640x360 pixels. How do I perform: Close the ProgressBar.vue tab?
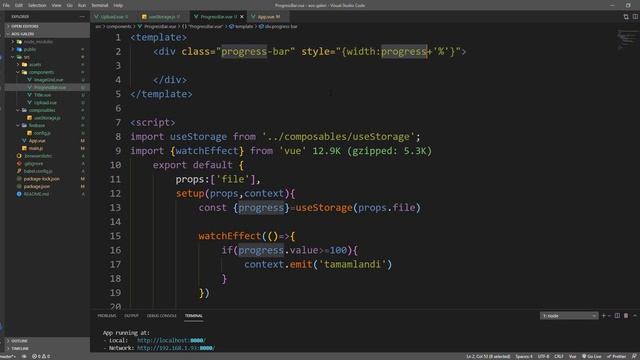(x=242, y=17)
